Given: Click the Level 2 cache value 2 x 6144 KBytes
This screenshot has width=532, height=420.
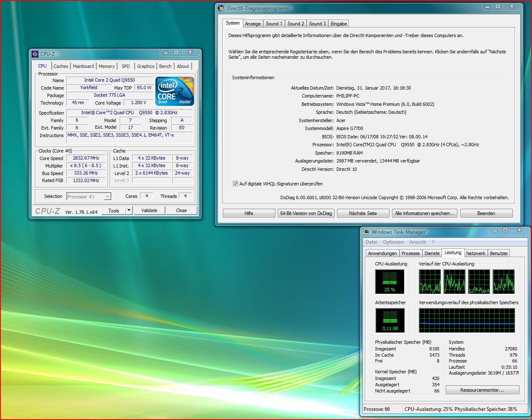Looking at the screenshot, I should pyautogui.click(x=152, y=173).
